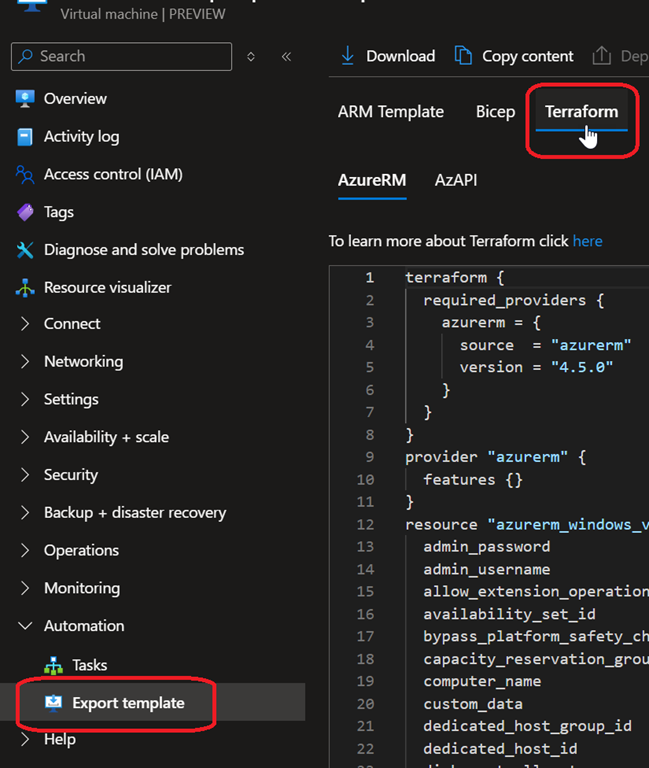Collapse the Automation section
The width and height of the screenshot is (649, 768).
click(x=26, y=626)
